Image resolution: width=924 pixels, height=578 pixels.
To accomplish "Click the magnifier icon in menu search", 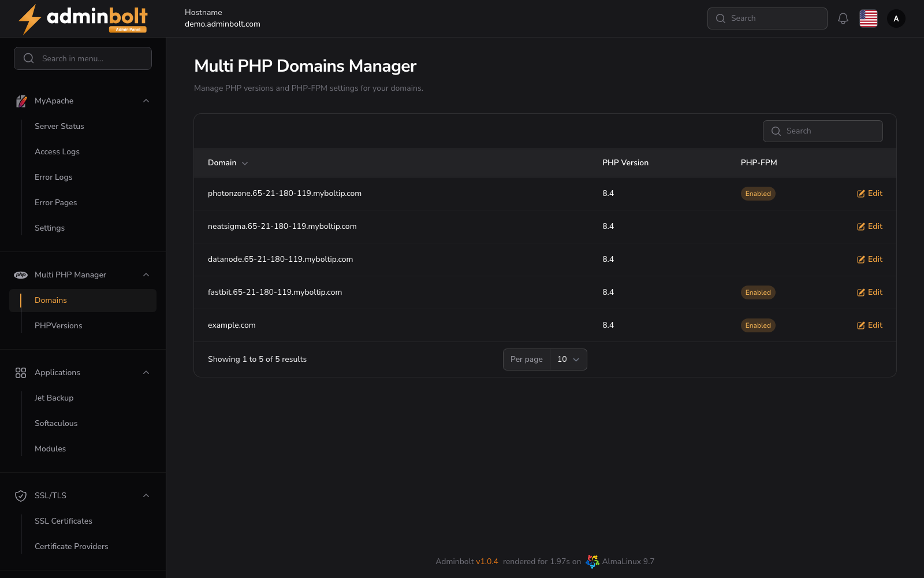I will (x=29, y=58).
